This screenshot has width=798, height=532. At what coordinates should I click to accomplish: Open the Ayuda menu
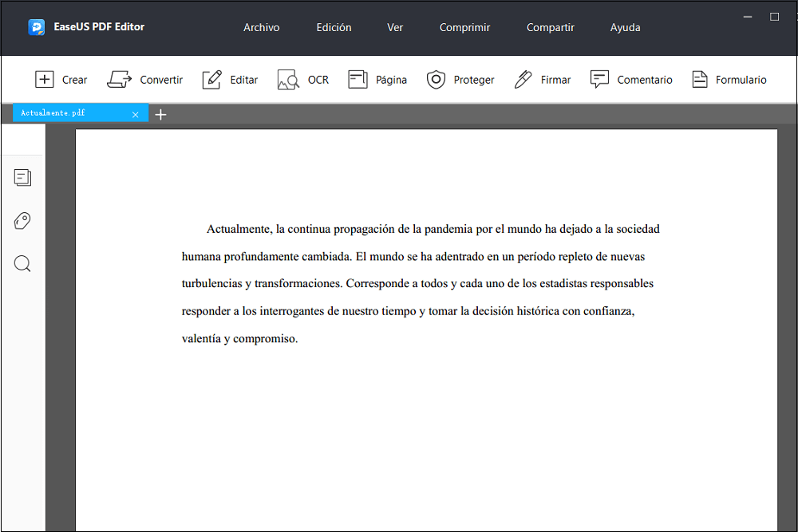pyautogui.click(x=625, y=27)
